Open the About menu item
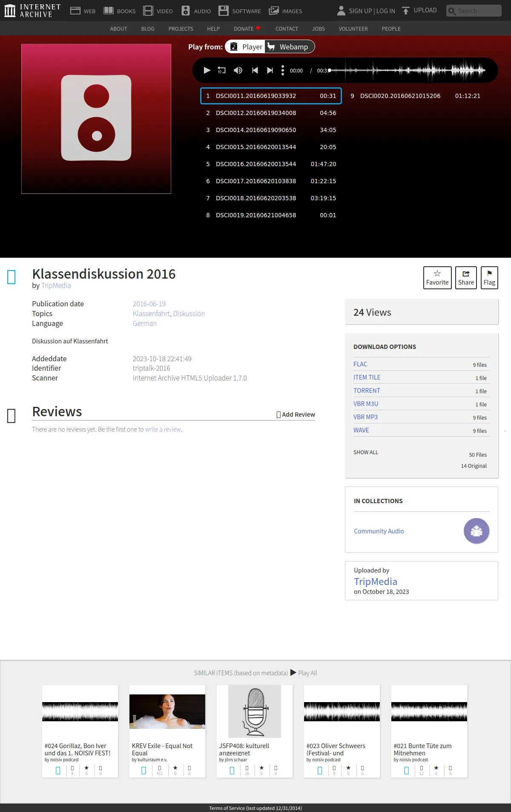This screenshot has height=812, width=511. coord(118,29)
